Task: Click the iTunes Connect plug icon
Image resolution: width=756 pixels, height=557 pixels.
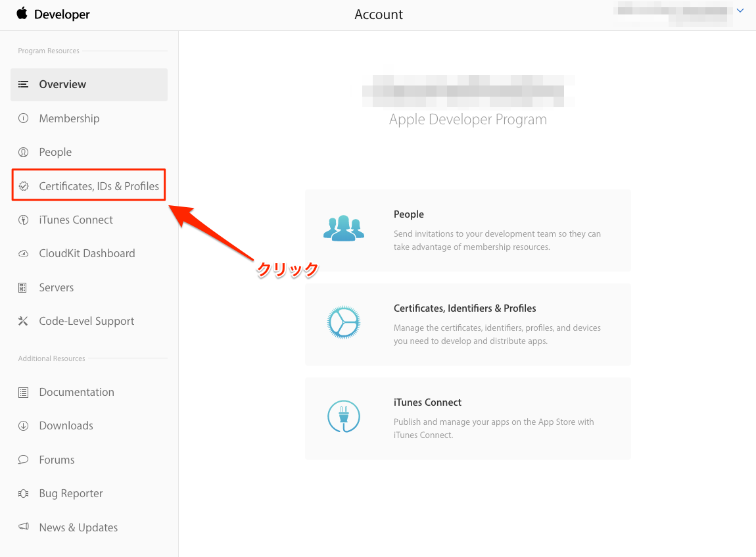Action: click(x=343, y=416)
